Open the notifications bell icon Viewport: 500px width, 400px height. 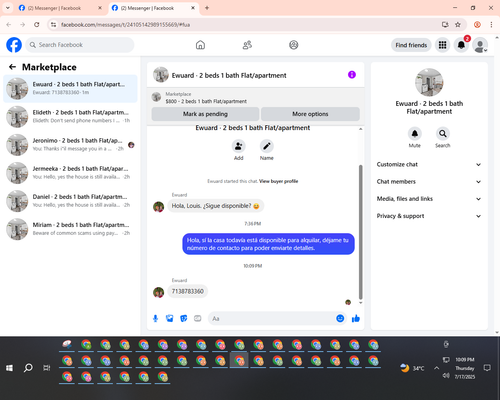[461, 45]
